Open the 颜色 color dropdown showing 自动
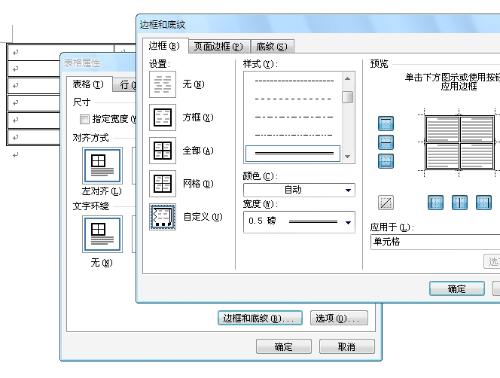 click(299, 190)
